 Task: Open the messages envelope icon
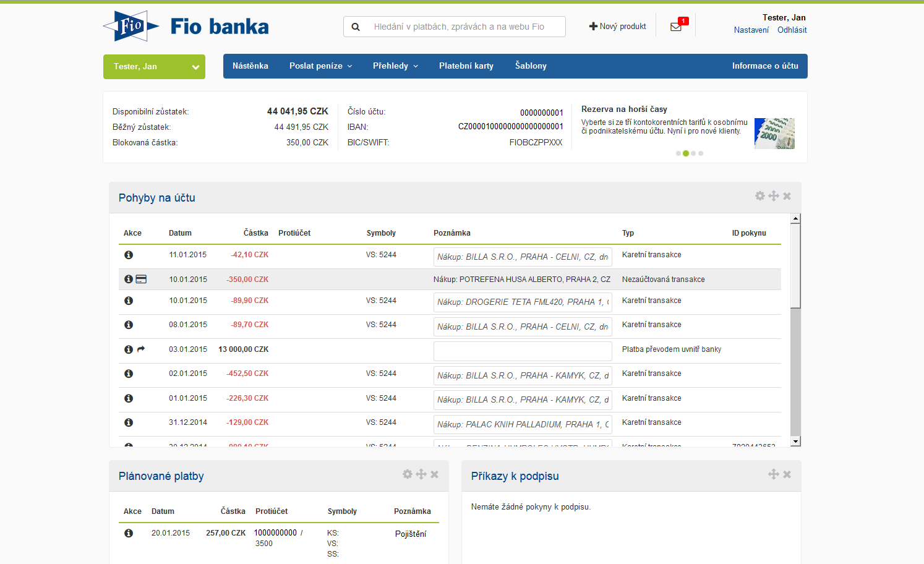pyautogui.click(x=676, y=27)
